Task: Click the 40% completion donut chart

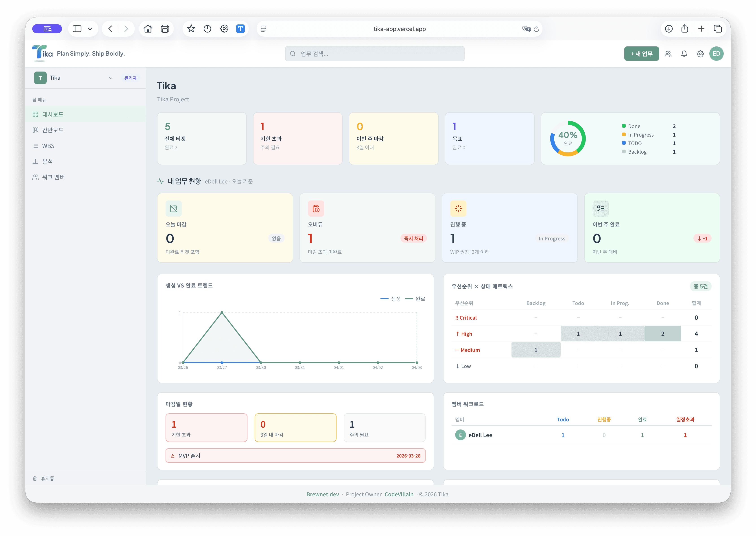Action: 568,138
